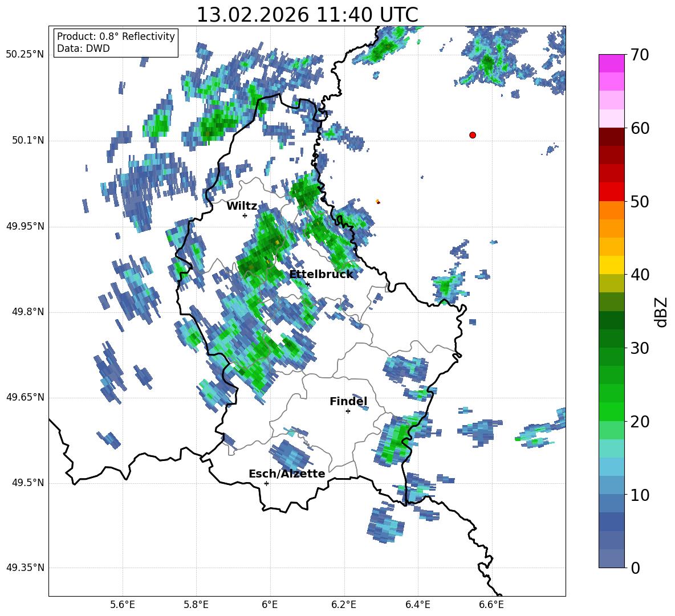Click the magenta top segment of the colorbar
The width and height of the screenshot is (675, 616).
611,63
